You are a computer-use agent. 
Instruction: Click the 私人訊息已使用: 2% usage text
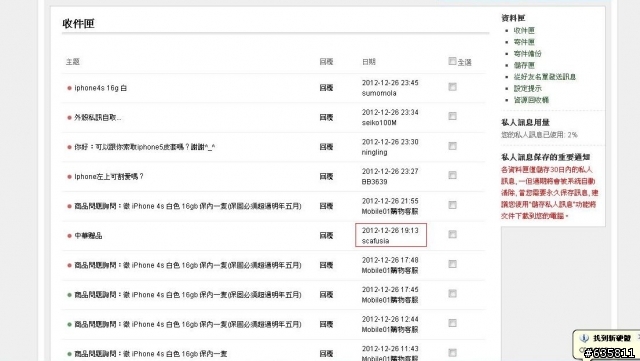[539, 134]
